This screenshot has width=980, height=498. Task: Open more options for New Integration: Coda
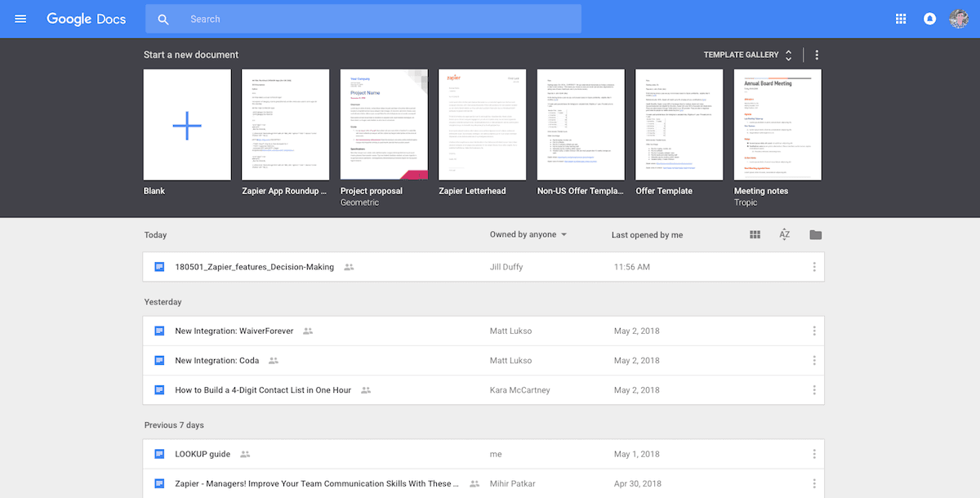814,361
